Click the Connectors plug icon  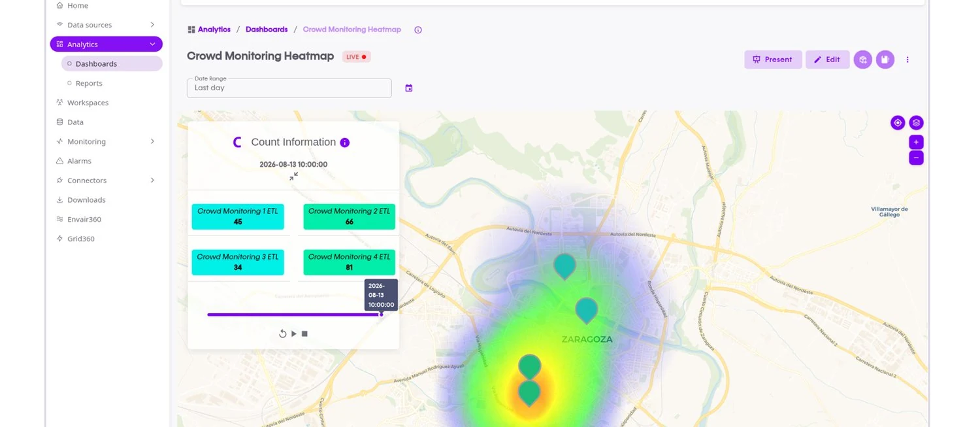60,180
